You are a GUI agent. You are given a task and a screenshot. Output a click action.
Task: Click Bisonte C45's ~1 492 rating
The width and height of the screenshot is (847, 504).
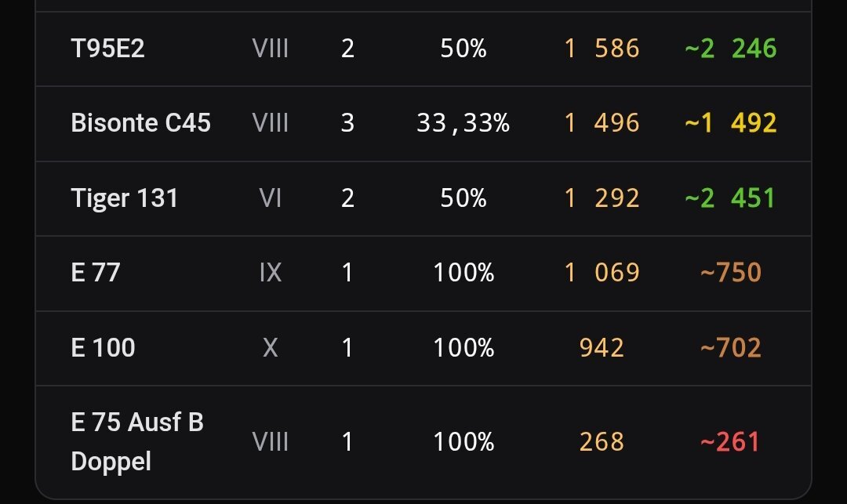coord(730,123)
